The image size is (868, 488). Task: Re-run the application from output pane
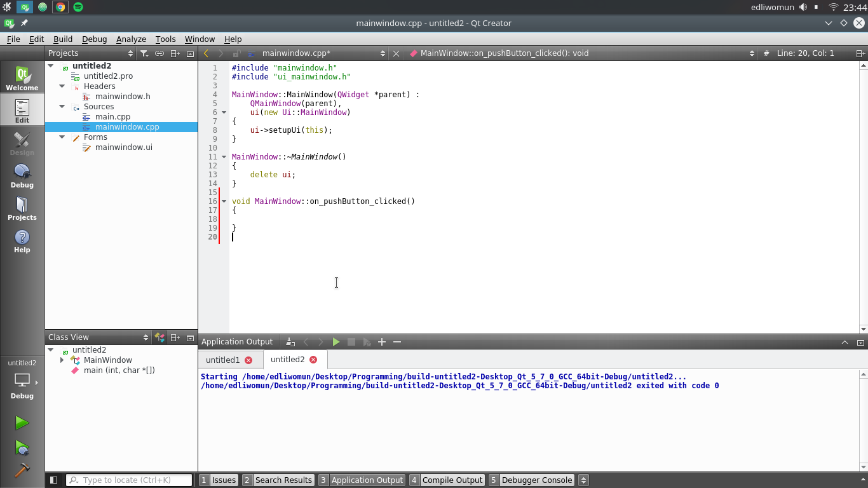tap(336, 342)
